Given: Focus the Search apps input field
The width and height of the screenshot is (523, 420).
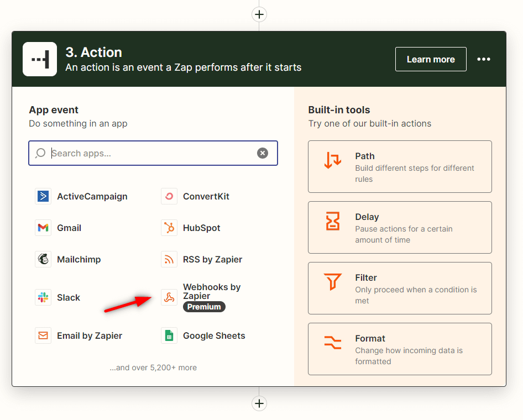Looking at the screenshot, I should [x=153, y=153].
